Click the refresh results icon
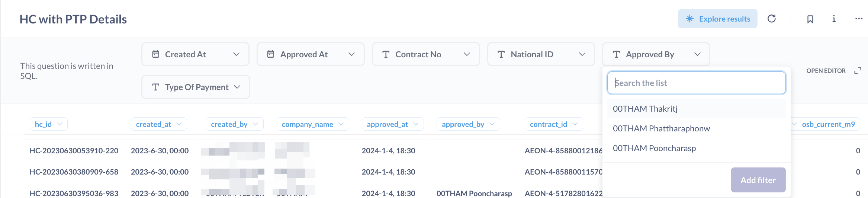Screen dimensions: 868x198 pyautogui.click(x=772, y=19)
